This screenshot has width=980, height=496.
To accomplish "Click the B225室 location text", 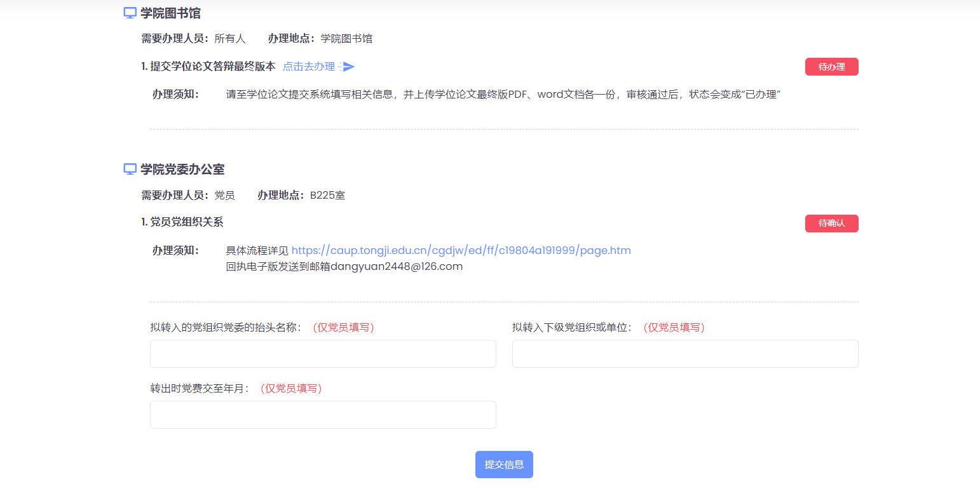I will point(327,196).
